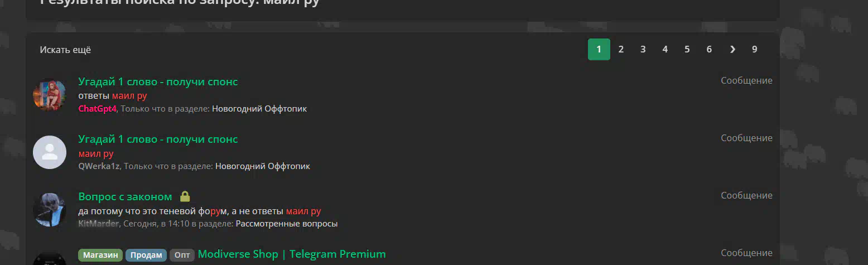Open Вопрос с законом thread
Viewport: 868px width, 265px height.
coord(125,196)
